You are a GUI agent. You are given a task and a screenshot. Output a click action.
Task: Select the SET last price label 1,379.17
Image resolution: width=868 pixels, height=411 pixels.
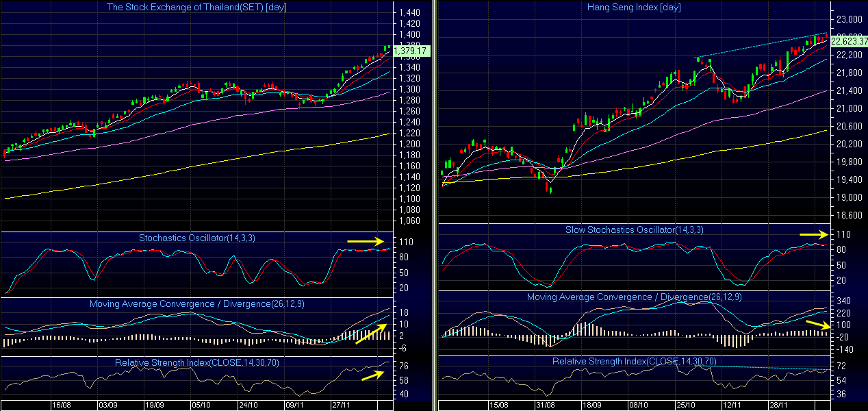coord(411,51)
